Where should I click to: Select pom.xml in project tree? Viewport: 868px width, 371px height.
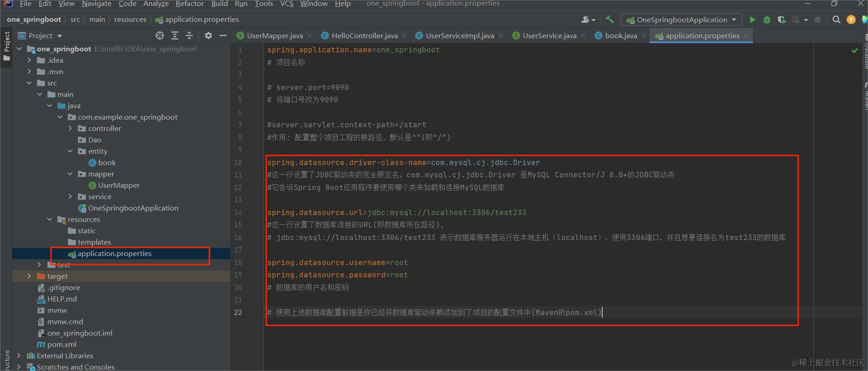[56, 344]
